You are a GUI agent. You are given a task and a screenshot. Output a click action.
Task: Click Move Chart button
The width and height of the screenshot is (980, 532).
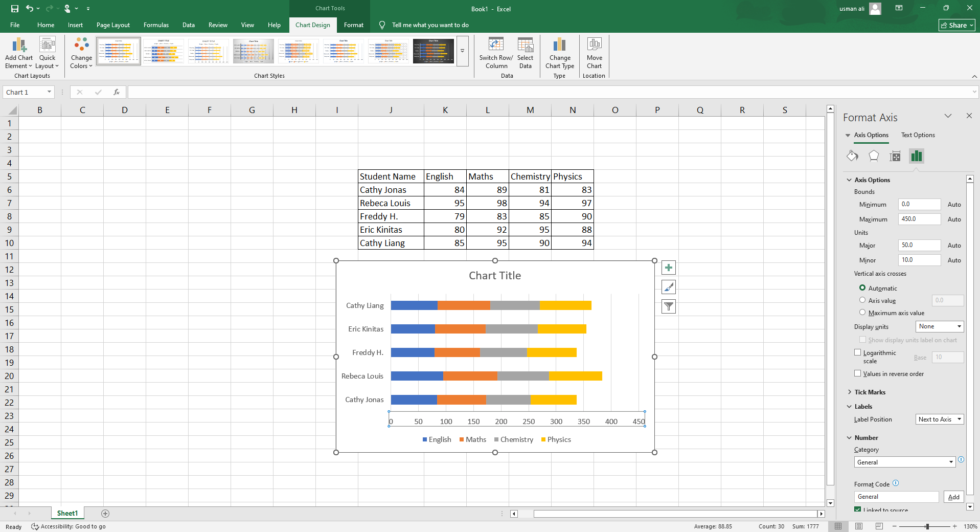point(594,53)
